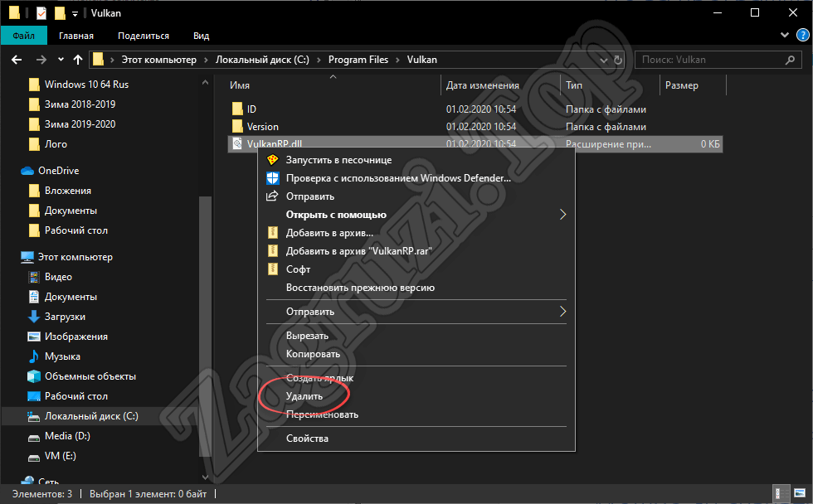Click the back navigation arrow
This screenshot has height=504, width=813.
tap(16, 60)
